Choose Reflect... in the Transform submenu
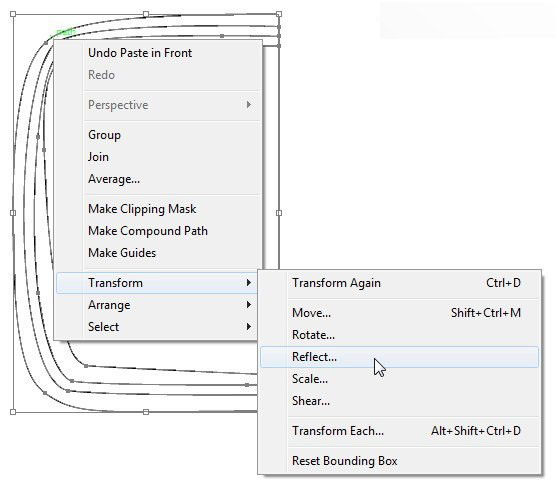This screenshot has height=491, width=556. pyautogui.click(x=399, y=357)
